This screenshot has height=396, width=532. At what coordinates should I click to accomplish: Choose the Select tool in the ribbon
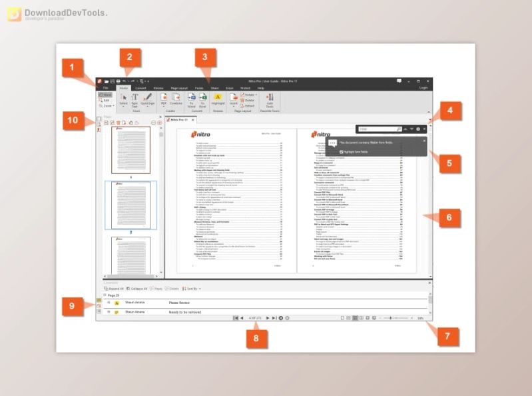point(123,99)
